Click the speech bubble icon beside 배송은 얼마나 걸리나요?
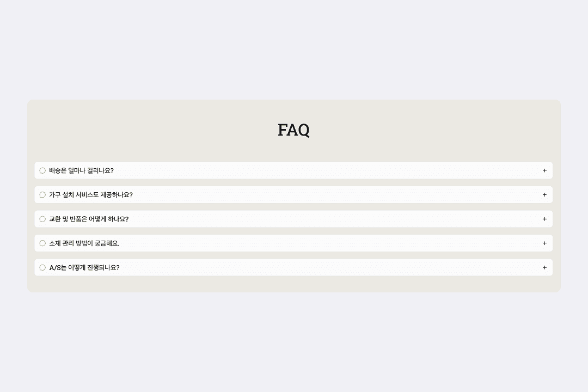This screenshot has width=588, height=392. (x=42, y=170)
